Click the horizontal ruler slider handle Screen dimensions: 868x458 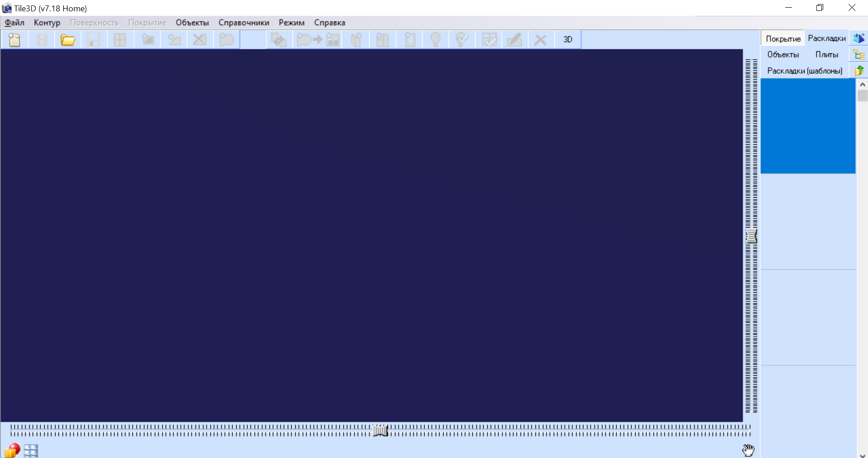coord(380,430)
